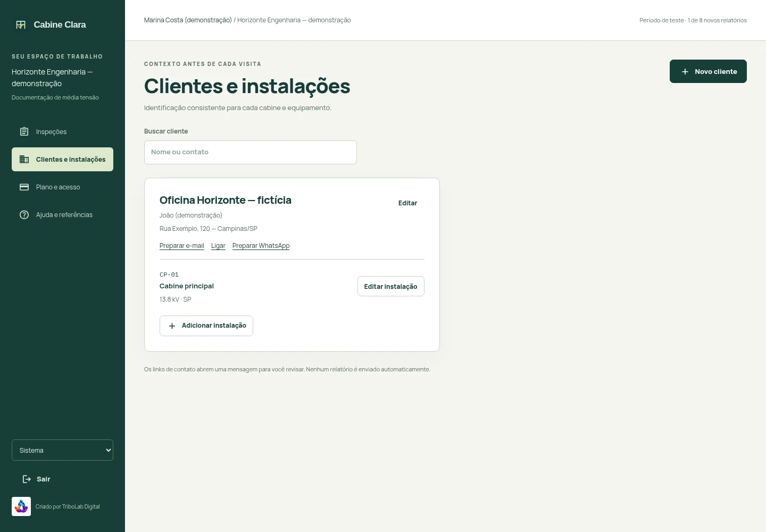
Task: Click the Cabine principal installation name
Action: [x=187, y=286]
